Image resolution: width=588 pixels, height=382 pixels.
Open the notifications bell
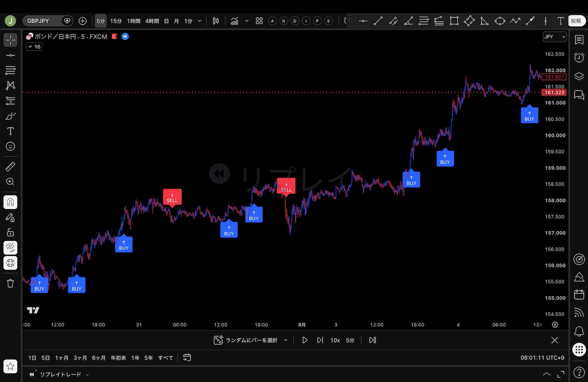(579, 331)
